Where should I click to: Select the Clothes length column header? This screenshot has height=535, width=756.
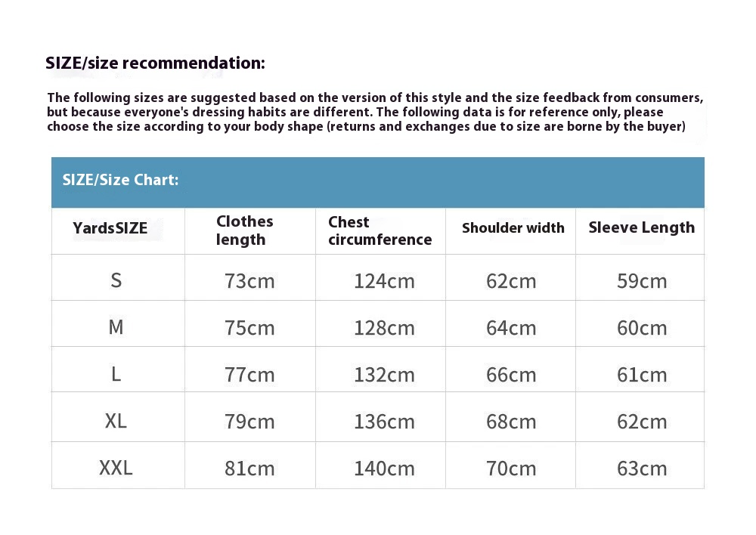pos(245,230)
